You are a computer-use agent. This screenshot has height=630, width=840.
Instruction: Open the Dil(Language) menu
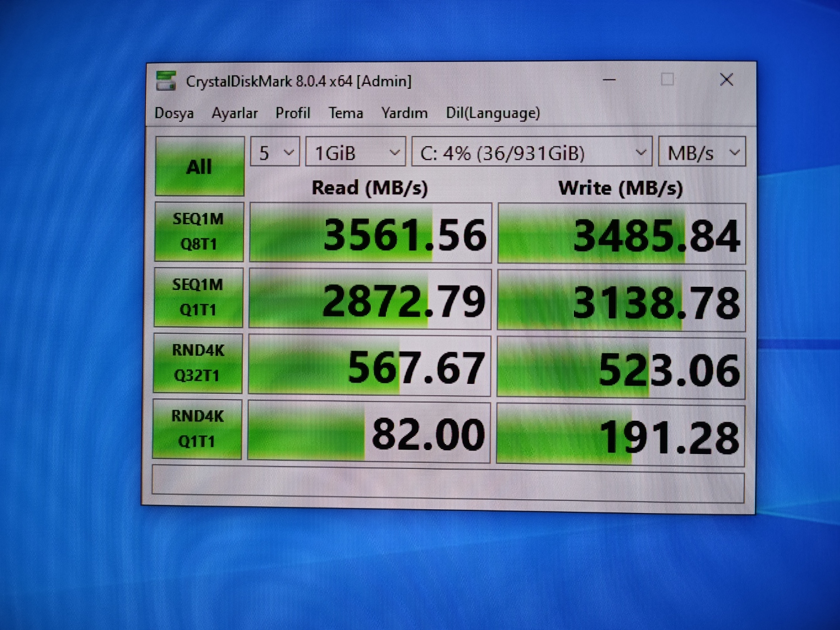click(493, 113)
